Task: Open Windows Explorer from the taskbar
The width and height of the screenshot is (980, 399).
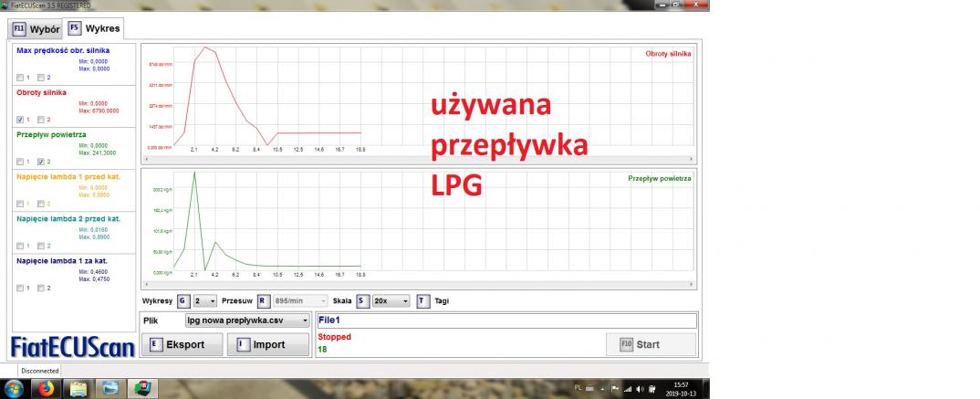Action: coord(78,388)
